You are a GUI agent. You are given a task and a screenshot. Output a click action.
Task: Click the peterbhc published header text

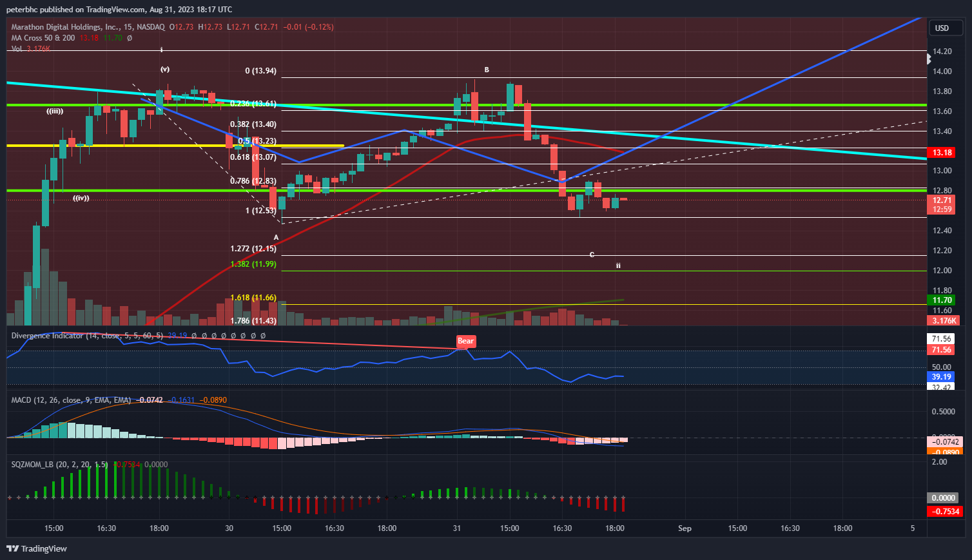tap(119, 10)
